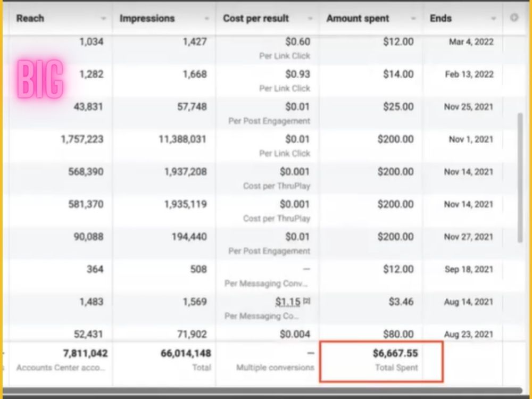This screenshot has width=532, height=399.
Task: Select the total impressions 66,014,148
Action: click(186, 354)
